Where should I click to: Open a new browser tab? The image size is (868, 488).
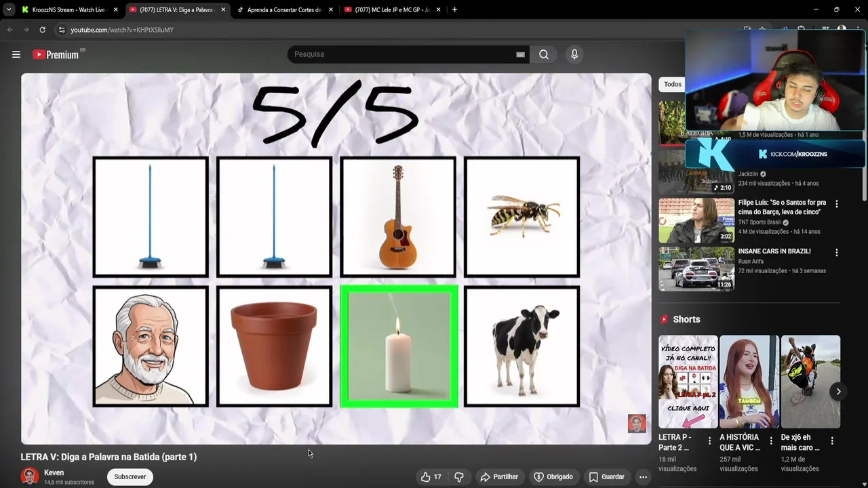(454, 9)
